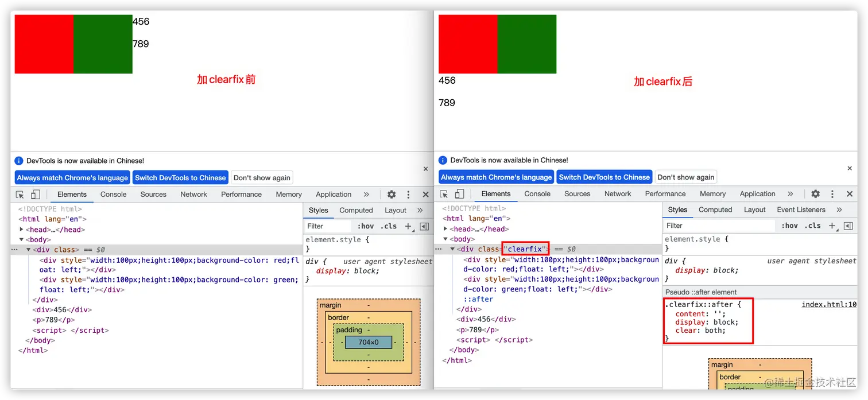Show more Styles sidebar tabs in right pane
This screenshot has height=400, width=868.
pyautogui.click(x=839, y=210)
